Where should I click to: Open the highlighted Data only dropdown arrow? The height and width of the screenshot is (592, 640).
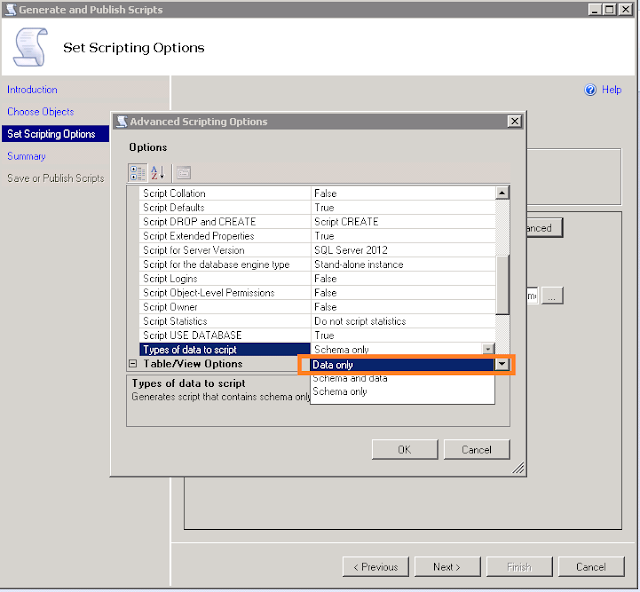pyautogui.click(x=502, y=364)
